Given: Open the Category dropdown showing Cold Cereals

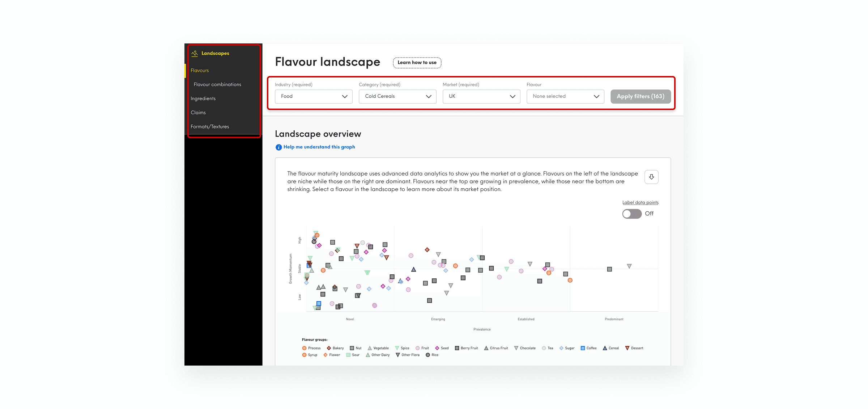Looking at the screenshot, I should (397, 97).
